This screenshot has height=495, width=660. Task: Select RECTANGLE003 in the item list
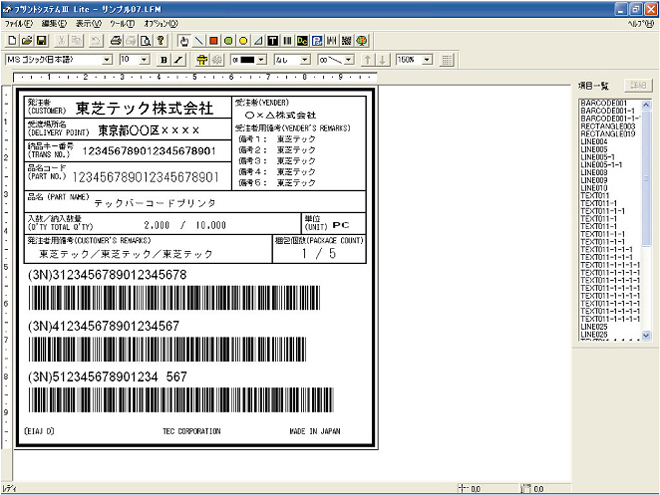[x=607, y=127]
